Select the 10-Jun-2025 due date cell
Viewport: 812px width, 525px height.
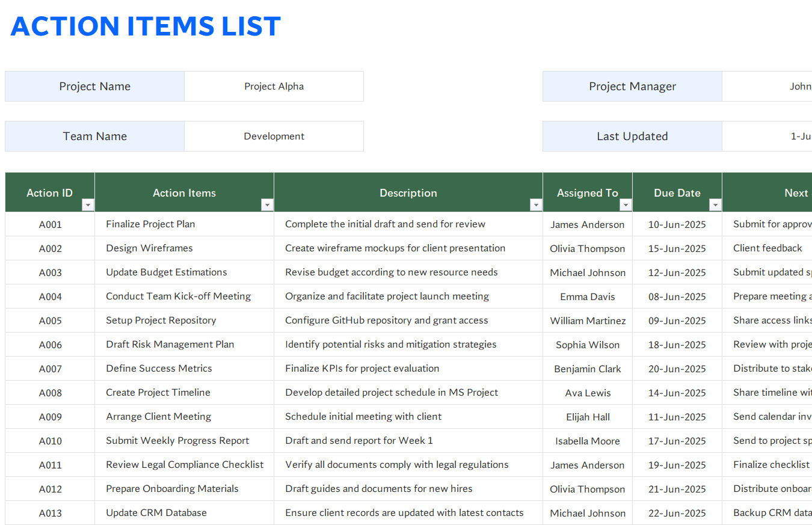click(x=677, y=224)
